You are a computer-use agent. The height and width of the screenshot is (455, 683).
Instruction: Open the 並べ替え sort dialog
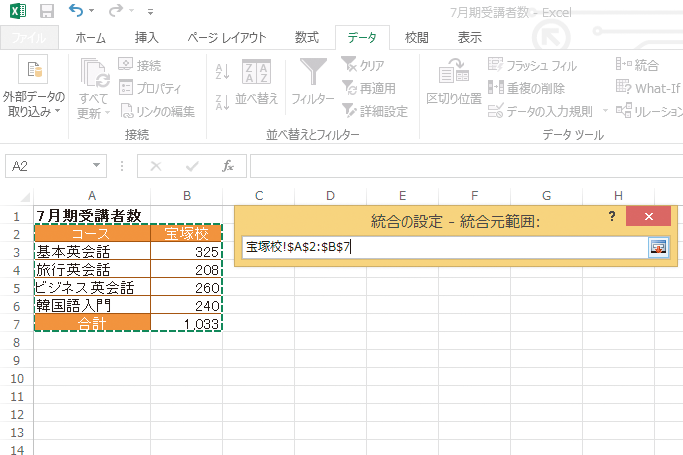pyautogui.click(x=257, y=83)
